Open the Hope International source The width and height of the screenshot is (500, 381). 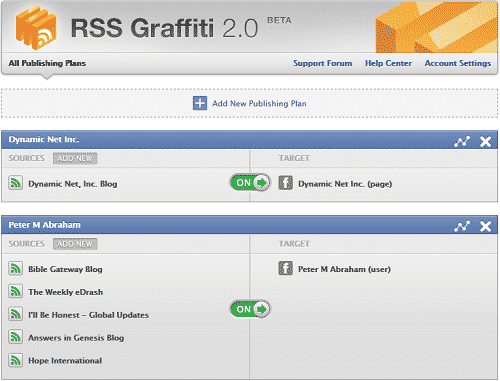tap(65, 361)
